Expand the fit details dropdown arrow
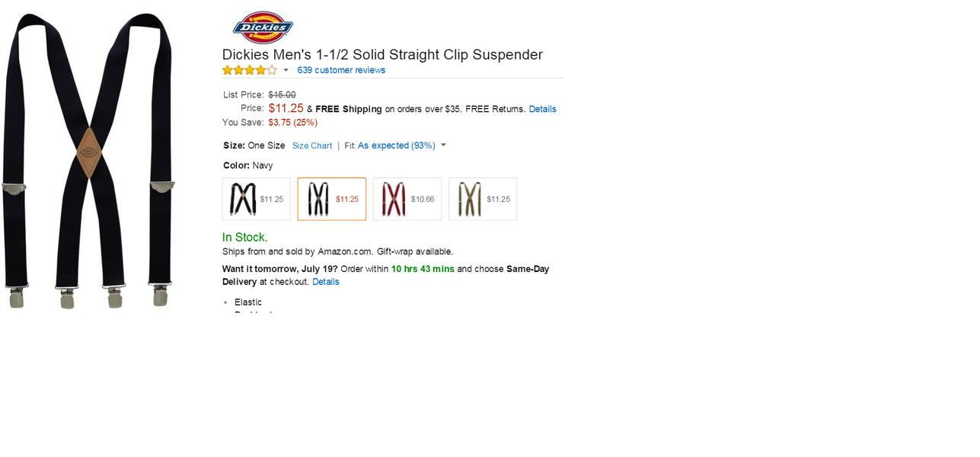The image size is (980, 457). pos(443,145)
